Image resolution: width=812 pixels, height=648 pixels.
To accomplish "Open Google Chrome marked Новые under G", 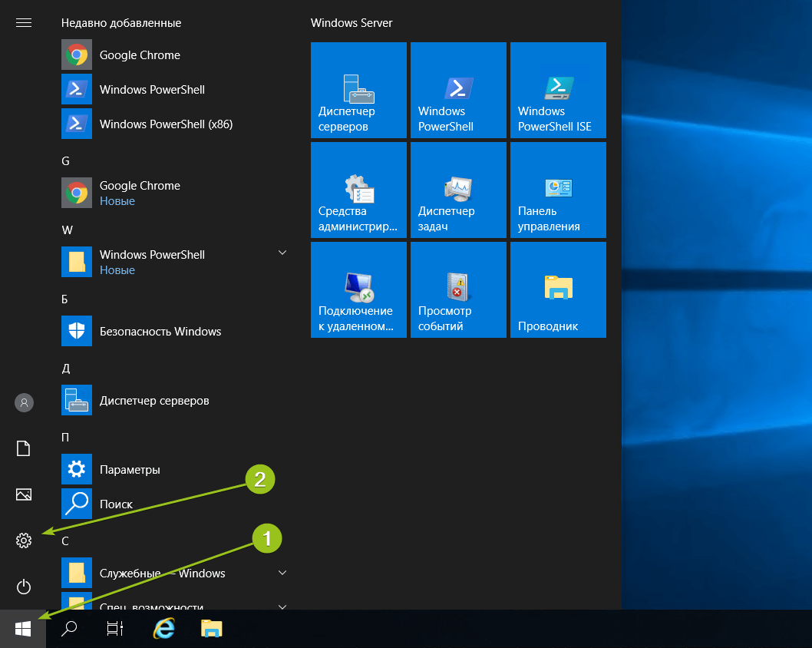I will click(176, 193).
